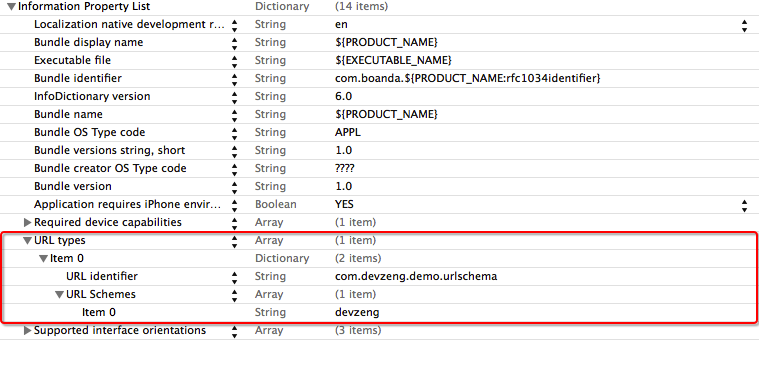Click String type of URL identifier row
759x385 pixels.
[x=270, y=276]
